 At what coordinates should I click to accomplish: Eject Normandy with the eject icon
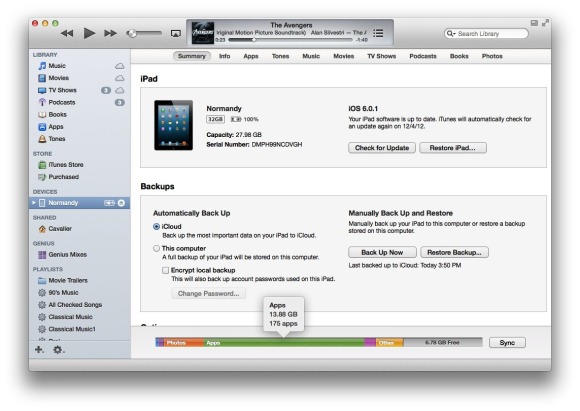(121, 203)
